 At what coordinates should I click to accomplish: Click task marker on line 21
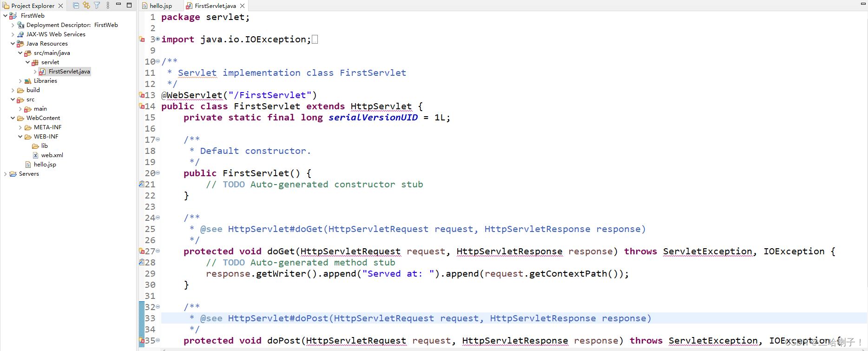(142, 184)
